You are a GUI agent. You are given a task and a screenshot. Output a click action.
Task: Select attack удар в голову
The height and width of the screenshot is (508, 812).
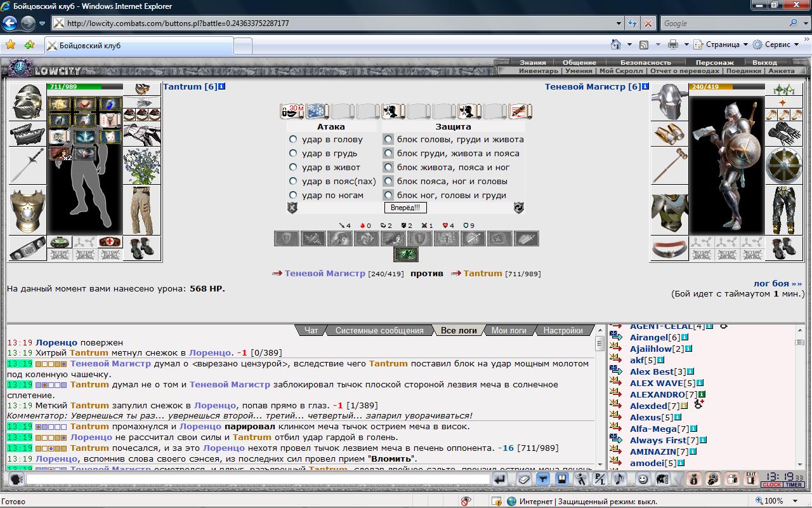click(x=292, y=139)
